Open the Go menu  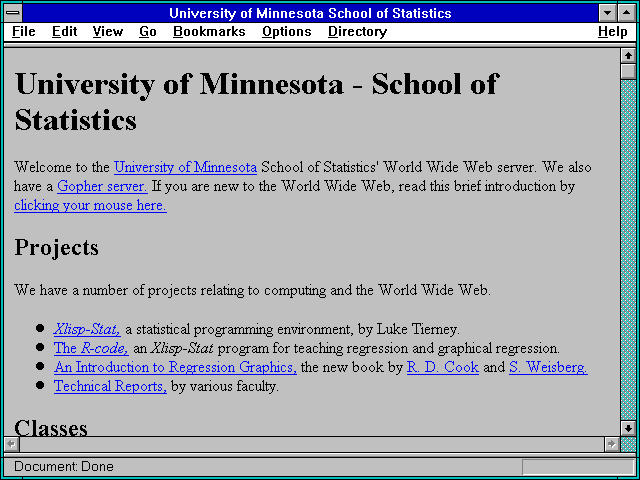pos(148,31)
